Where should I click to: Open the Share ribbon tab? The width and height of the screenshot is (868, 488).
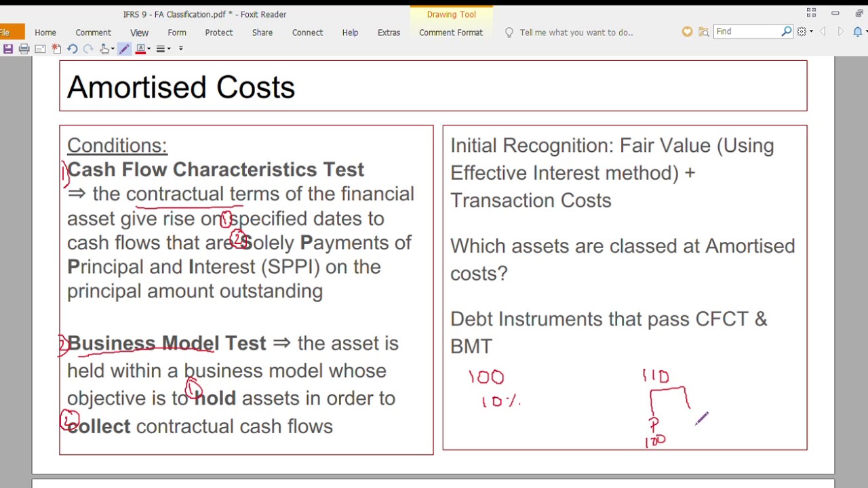coord(262,33)
